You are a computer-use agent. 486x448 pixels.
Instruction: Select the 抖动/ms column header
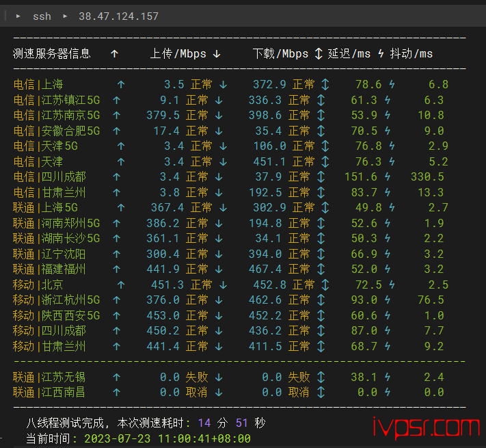[411, 53]
